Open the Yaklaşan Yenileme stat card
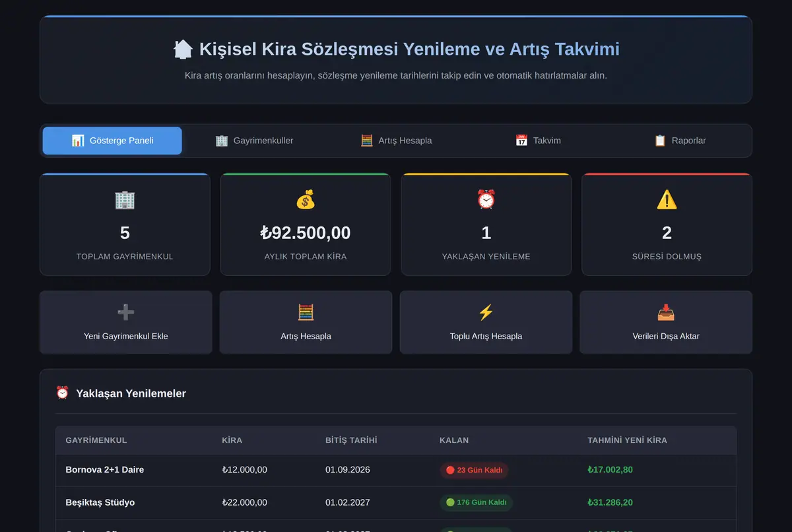The image size is (792, 532). click(x=486, y=224)
